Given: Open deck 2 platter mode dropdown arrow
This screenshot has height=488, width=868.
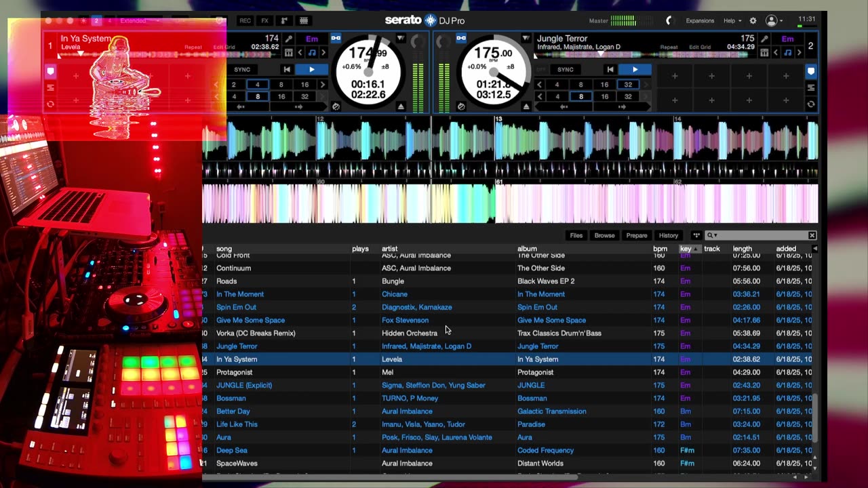Looking at the screenshot, I should tap(526, 39).
